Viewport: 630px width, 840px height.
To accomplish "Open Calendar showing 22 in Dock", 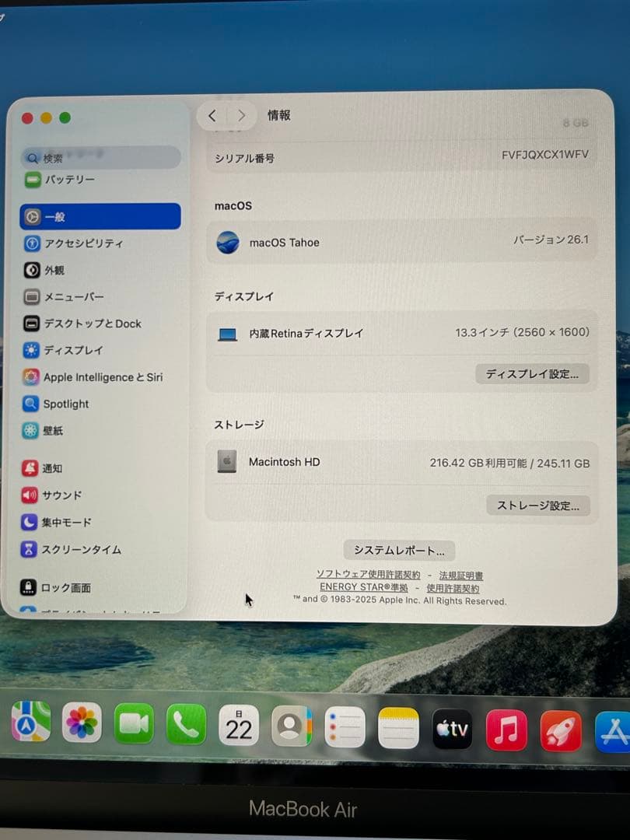I will [x=239, y=726].
